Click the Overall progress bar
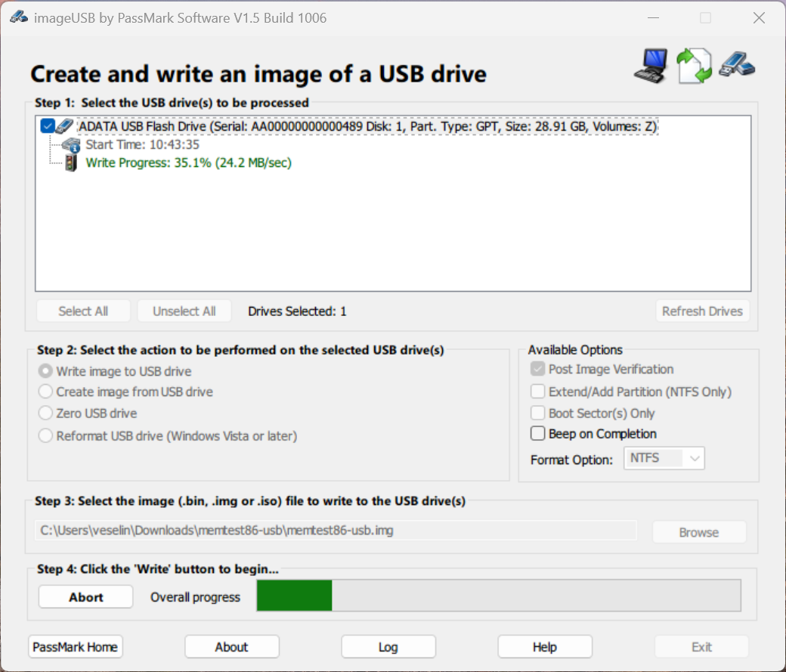 (x=499, y=596)
